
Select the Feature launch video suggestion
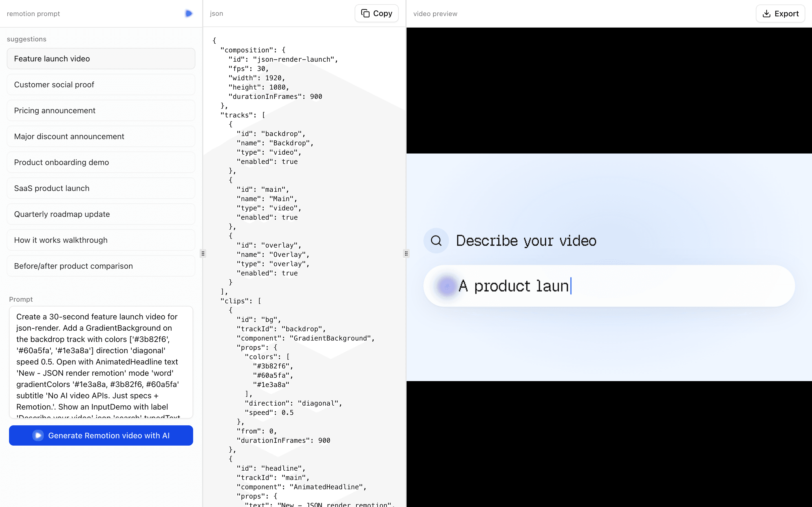coord(101,58)
